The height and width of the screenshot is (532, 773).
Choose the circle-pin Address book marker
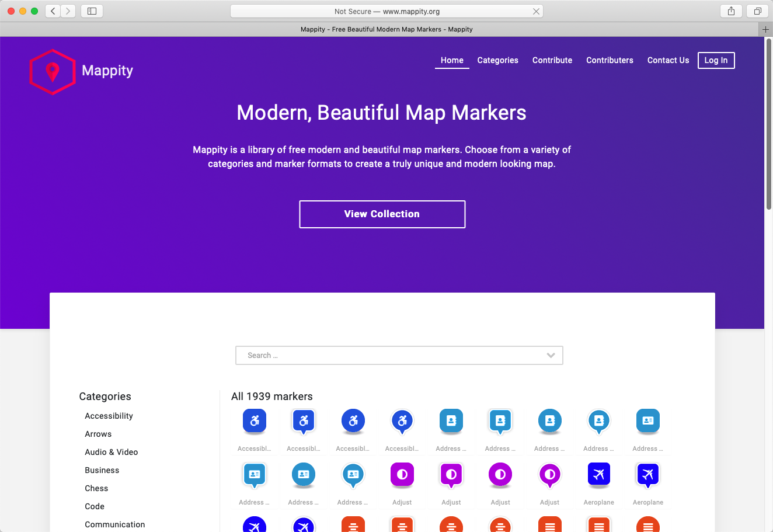598,422
